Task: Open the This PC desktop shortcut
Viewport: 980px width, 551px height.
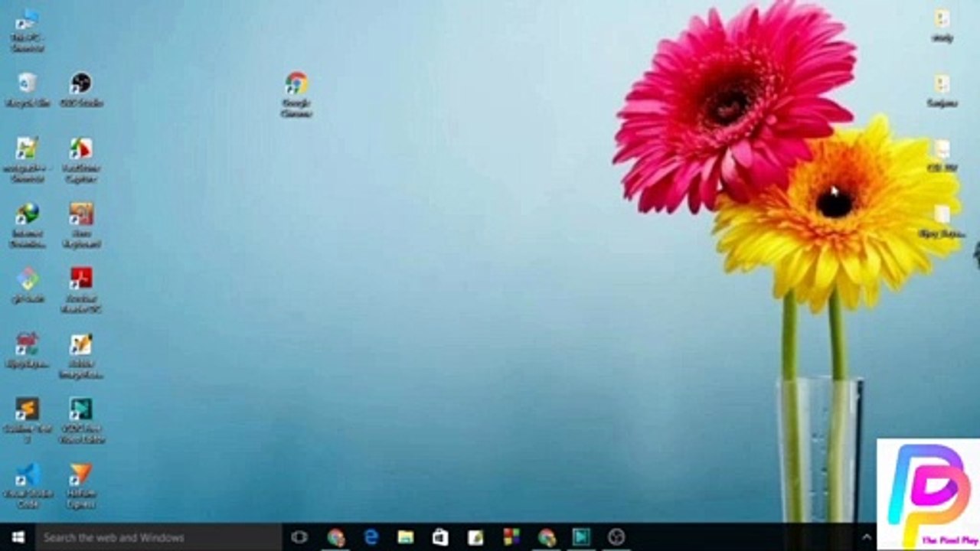Action: (x=27, y=29)
